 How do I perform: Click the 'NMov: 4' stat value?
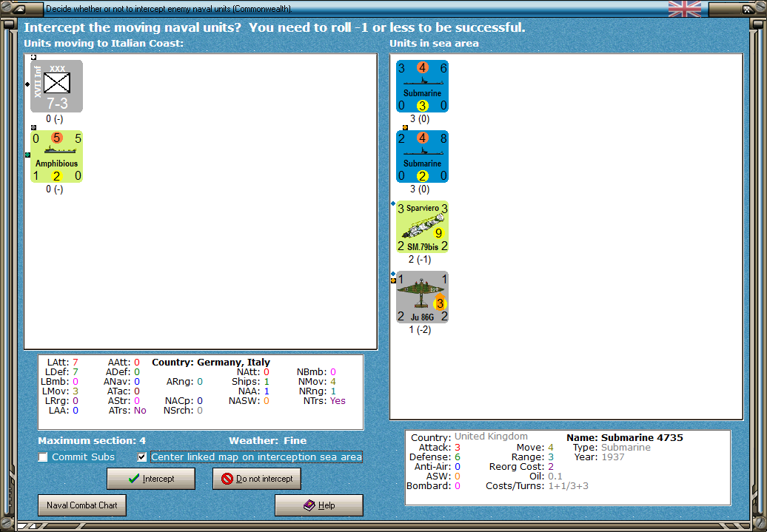(317, 381)
